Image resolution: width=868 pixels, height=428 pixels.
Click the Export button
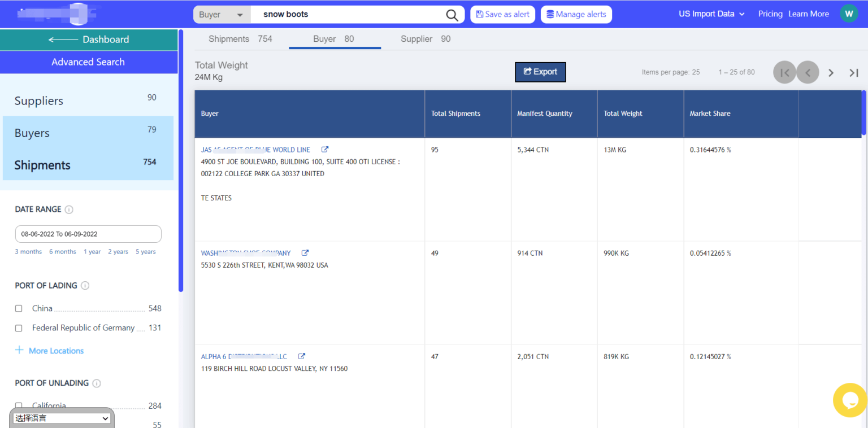pos(540,72)
